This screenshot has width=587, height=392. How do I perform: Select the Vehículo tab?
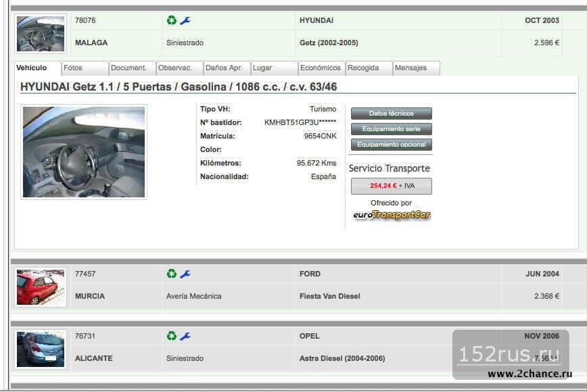coord(37,68)
